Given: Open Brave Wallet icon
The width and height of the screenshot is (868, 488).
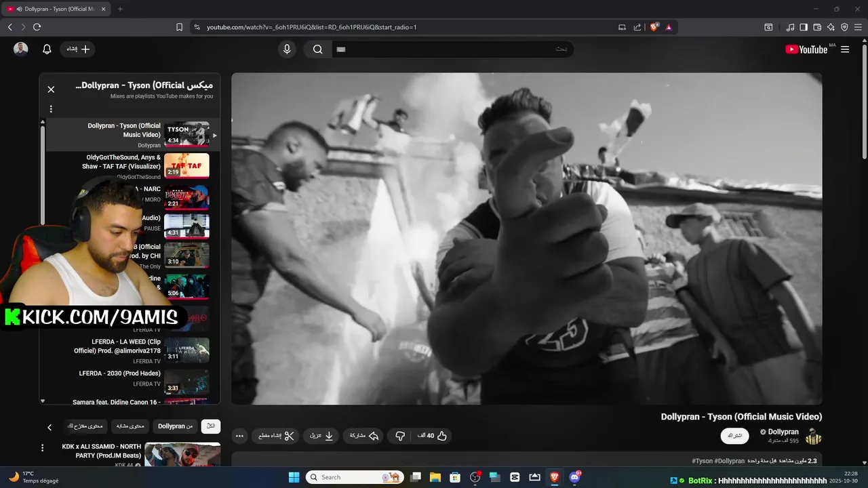Looking at the screenshot, I should (817, 27).
